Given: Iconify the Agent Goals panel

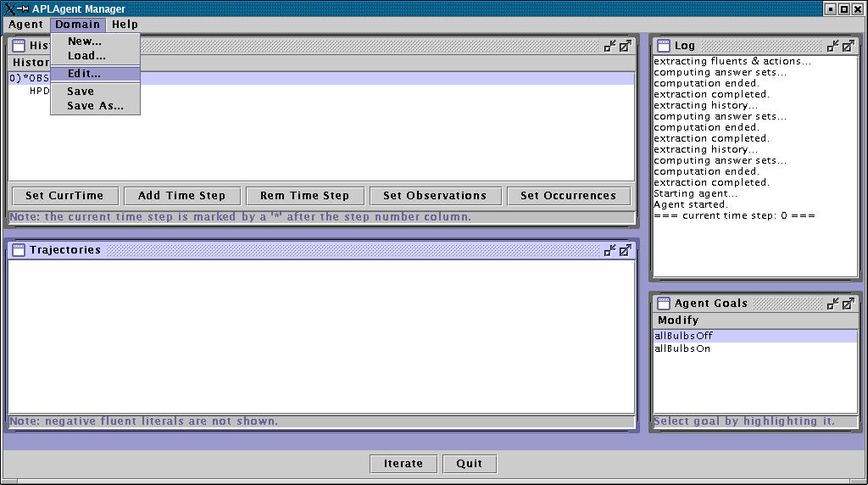Looking at the screenshot, I should 833,304.
